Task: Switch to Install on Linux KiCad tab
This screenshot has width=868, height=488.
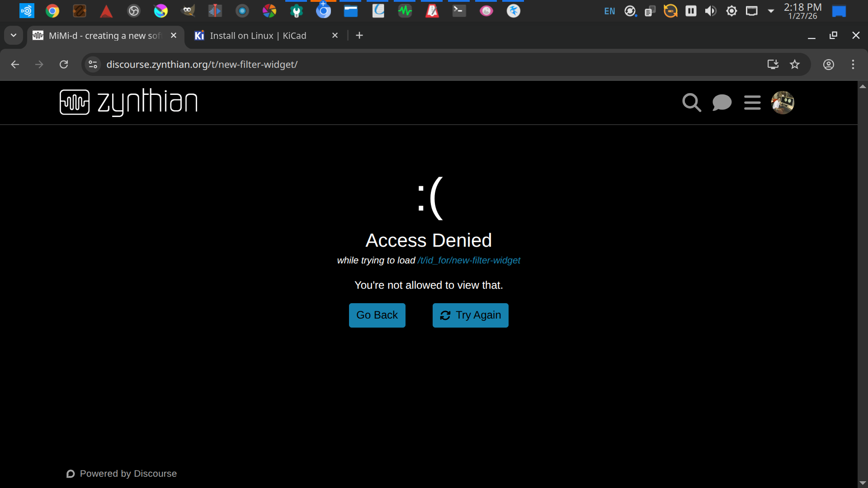Action: tap(258, 36)
